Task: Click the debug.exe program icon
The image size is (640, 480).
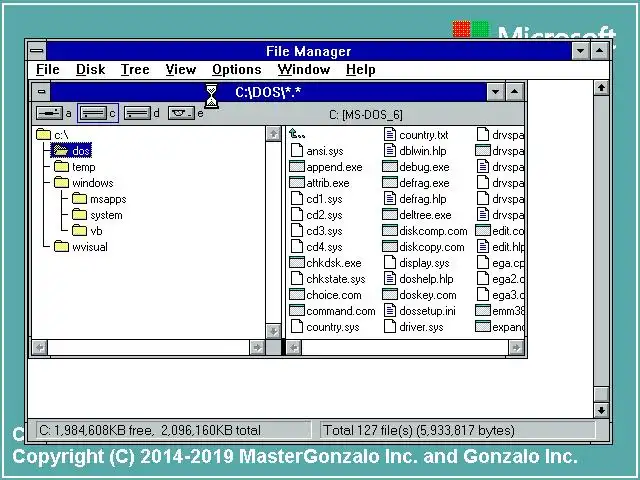Action: tap(390, 167)
